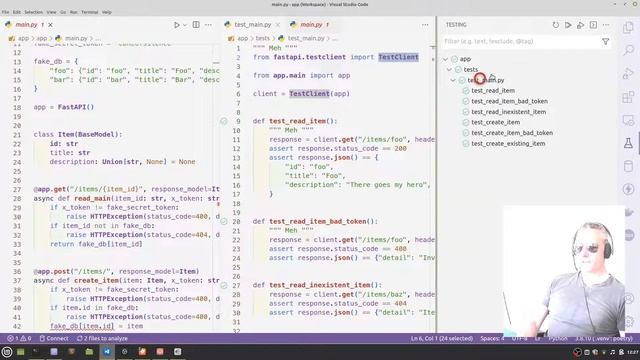
Task: Open database view in activity bar
Action: (x=628, y=166)
